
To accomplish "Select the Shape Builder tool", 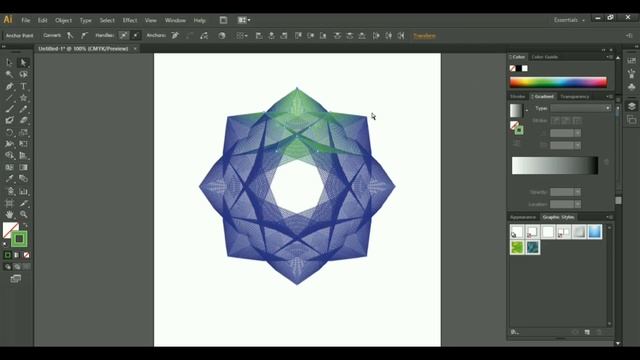I will click(9, 156).
